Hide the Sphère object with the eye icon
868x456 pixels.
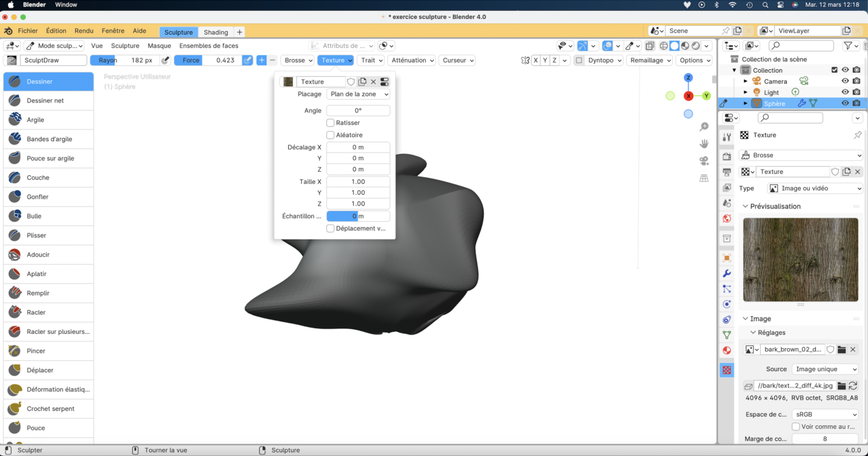click(845, 103)
